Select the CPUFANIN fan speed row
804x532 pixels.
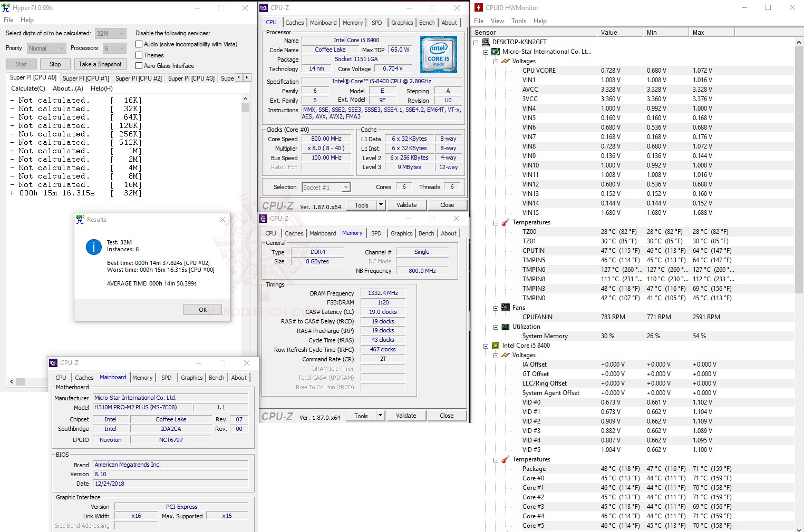(632, 317)
